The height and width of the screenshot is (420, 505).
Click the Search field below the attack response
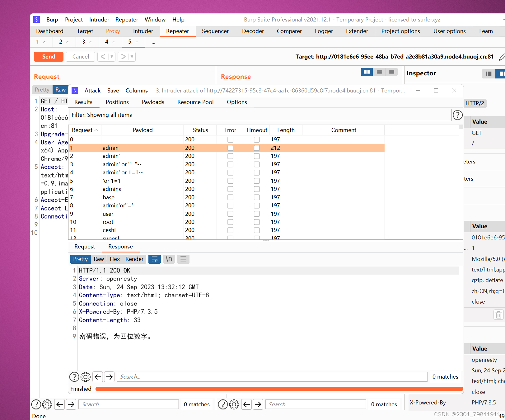[272, 377]
